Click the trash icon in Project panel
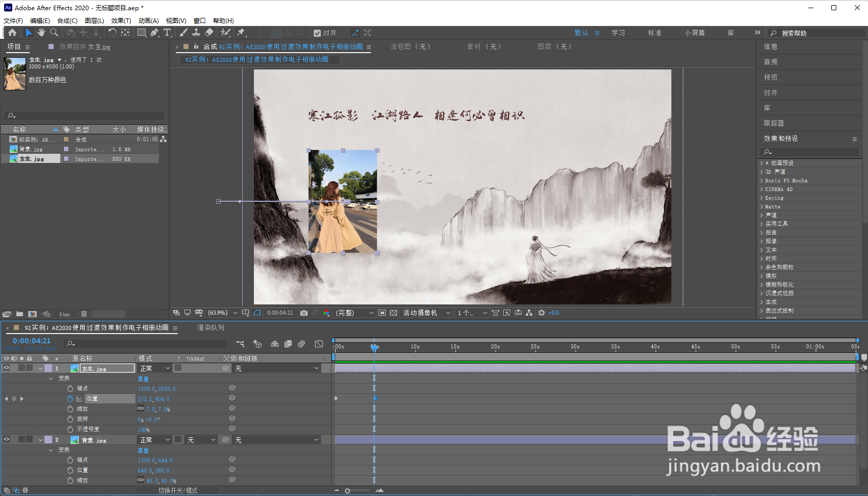Image resolution: width=868 pixels, height=496 pixels. [x=84, y=314]
